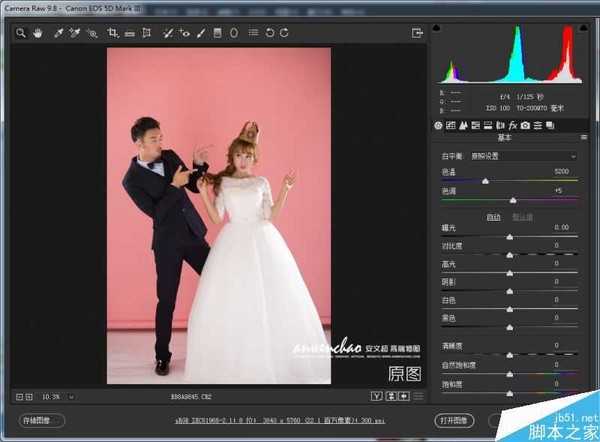The height and width of the screenshot is (442, 600).
Task: Choose the Adjustment Brush tool
Action: click(200, 33)
